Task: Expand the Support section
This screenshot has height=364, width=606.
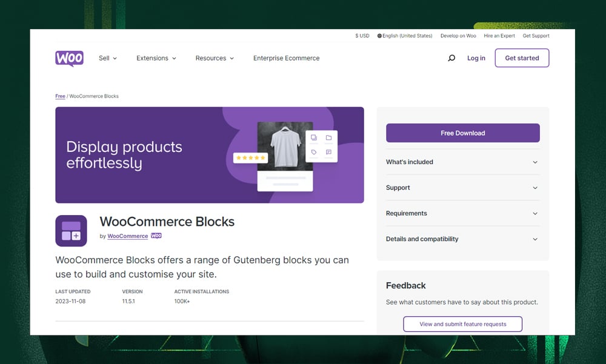Action: (x=462, y=188)
